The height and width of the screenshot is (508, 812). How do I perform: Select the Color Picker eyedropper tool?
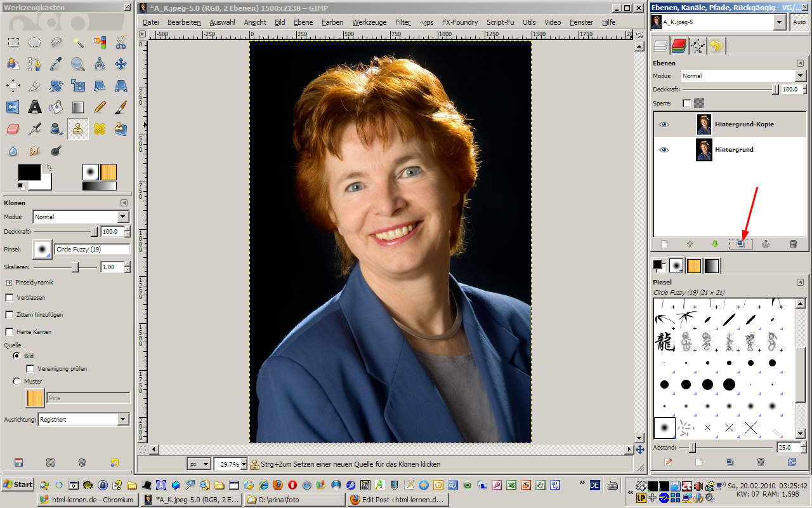(56, 64)
